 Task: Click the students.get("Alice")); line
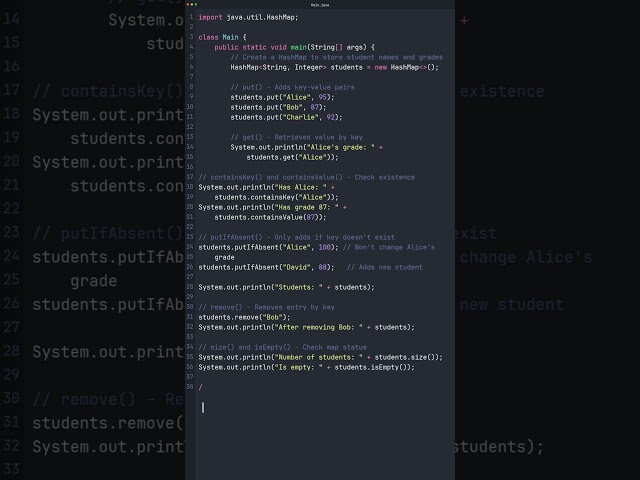coord(292,157)
